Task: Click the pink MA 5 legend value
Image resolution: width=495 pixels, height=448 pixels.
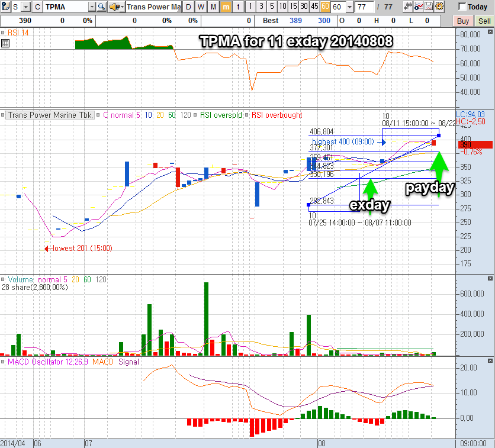Action: [138, 115]
